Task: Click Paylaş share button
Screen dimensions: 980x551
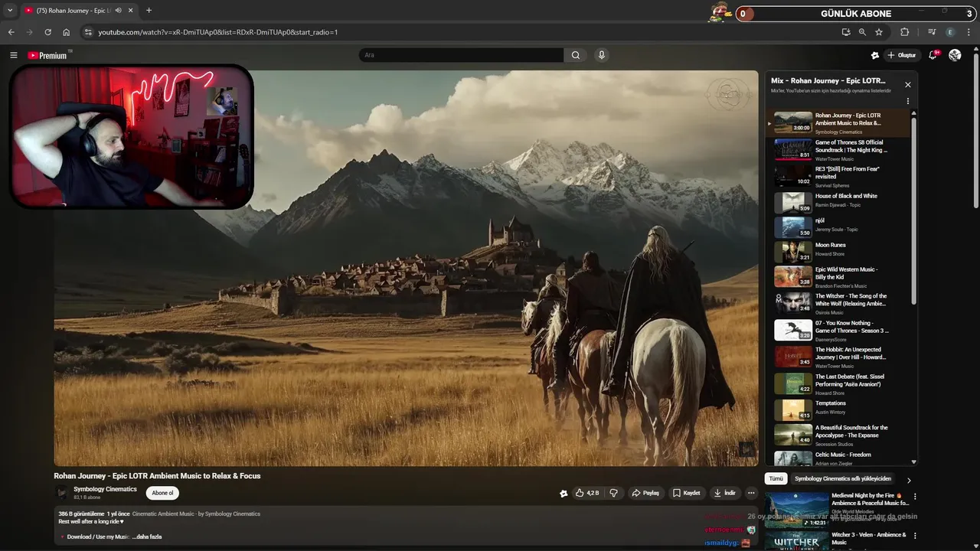Action: (645, 493)
